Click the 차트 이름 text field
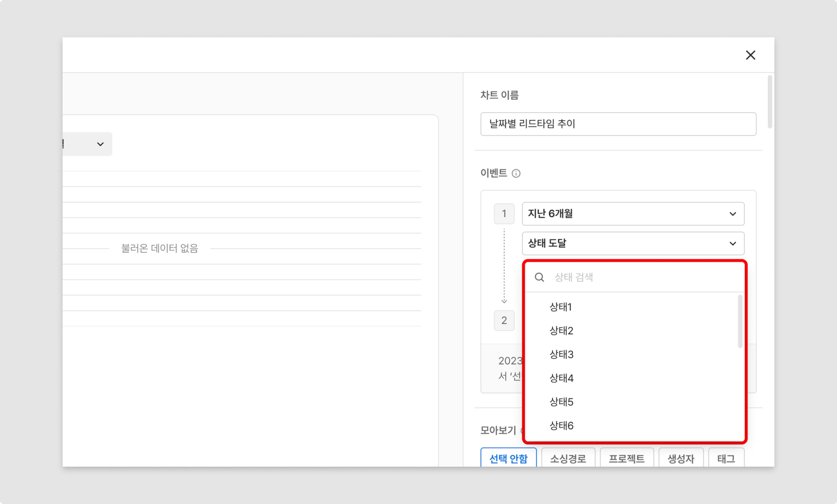837x504 pixels. pos(618,124)
